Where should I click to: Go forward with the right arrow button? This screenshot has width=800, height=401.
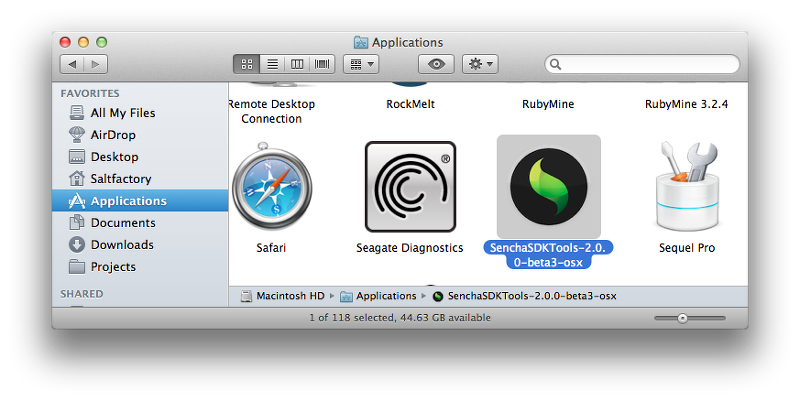[96, 64]
